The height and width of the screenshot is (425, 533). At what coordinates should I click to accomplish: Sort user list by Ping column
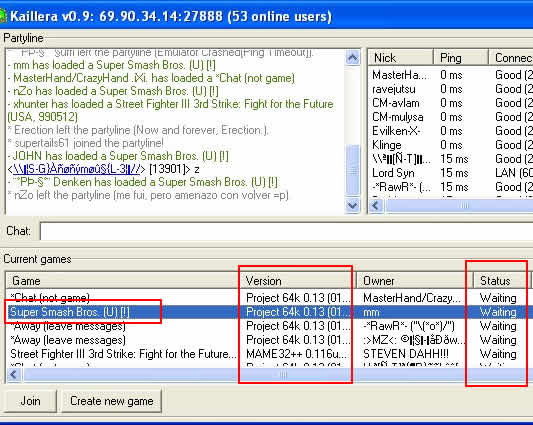click(461, 57)
